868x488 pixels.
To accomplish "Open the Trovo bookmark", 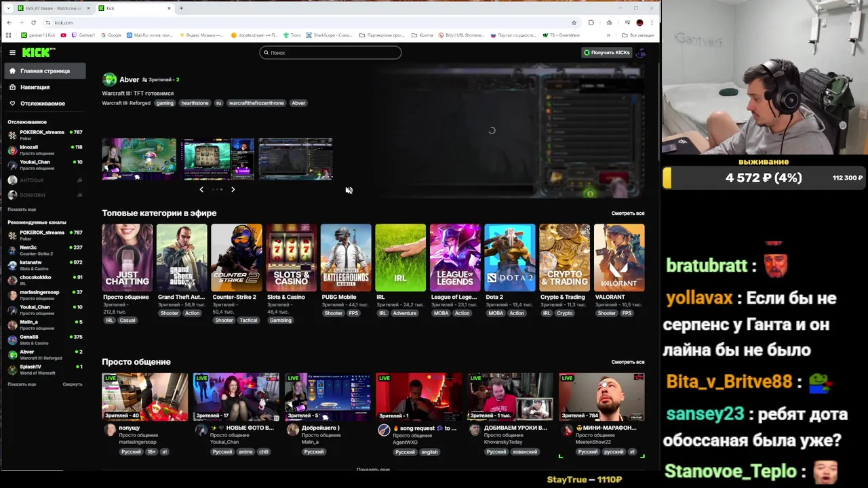I will 292,35.
